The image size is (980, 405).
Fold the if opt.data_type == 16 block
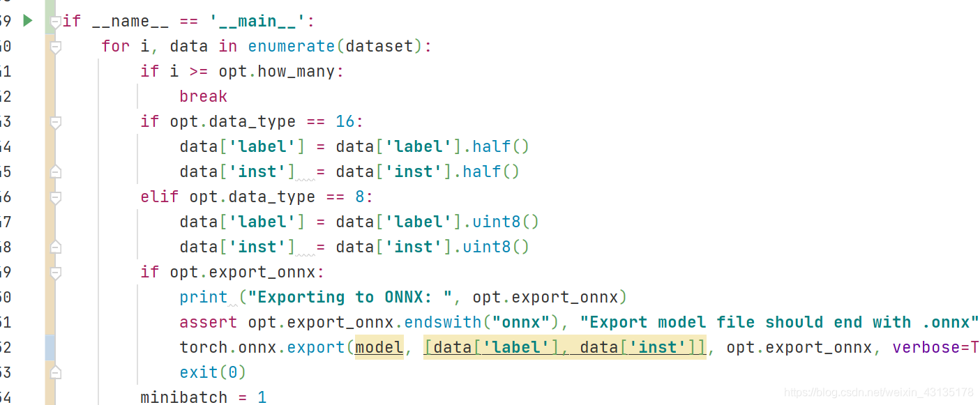(56, 122)
